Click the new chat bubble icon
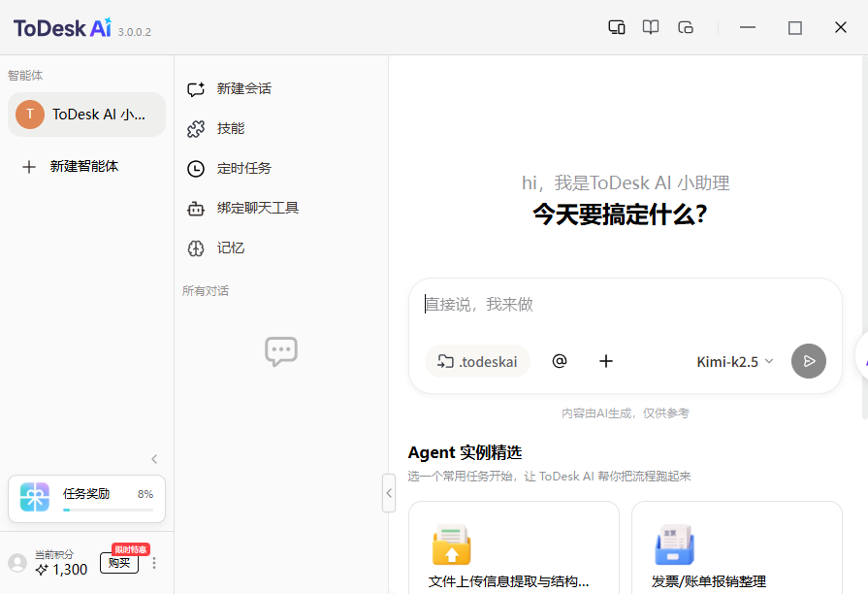The image size is (868, 594). (196, 89)
